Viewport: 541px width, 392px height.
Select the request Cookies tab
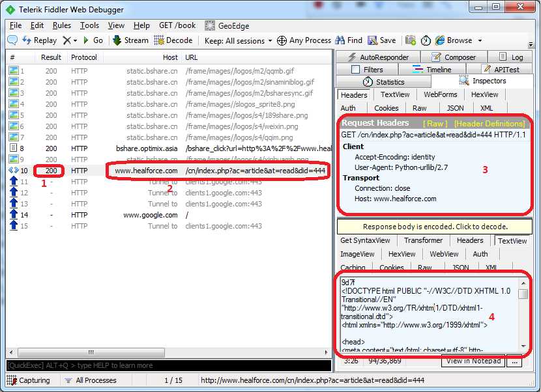pyautogui.click(x=386, y=108)
